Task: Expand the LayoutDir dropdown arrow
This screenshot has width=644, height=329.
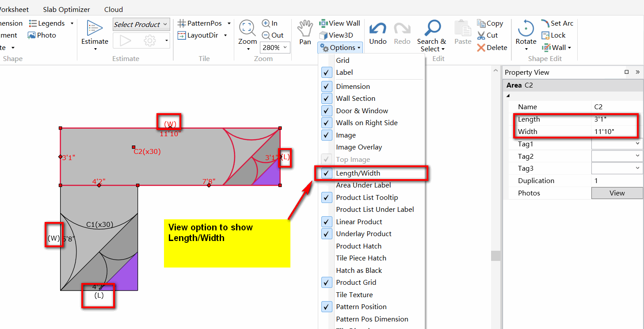Action: pyautogui.click(x=225, y=35)
